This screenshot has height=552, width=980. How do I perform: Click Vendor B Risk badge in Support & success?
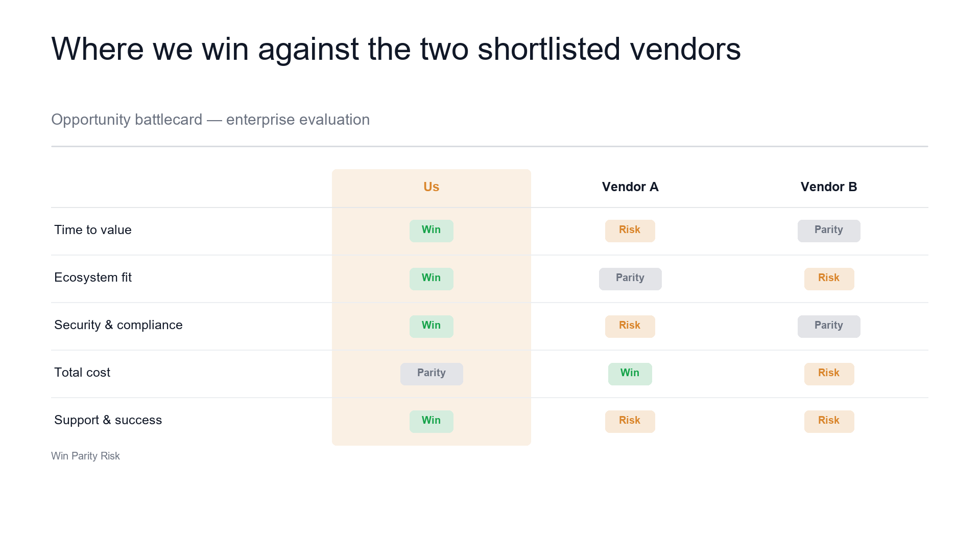tap(829, 422)
